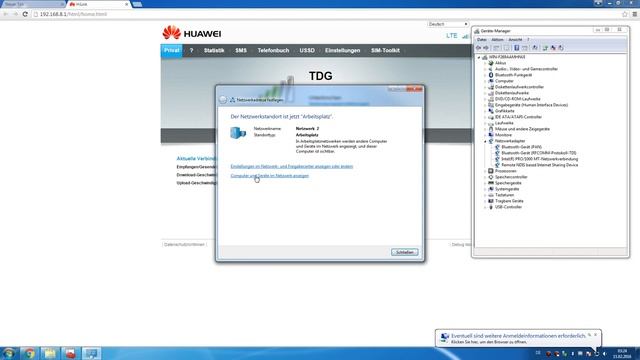Click link to view network and sharing settings
Screen dimensions: 640x360
291,167
